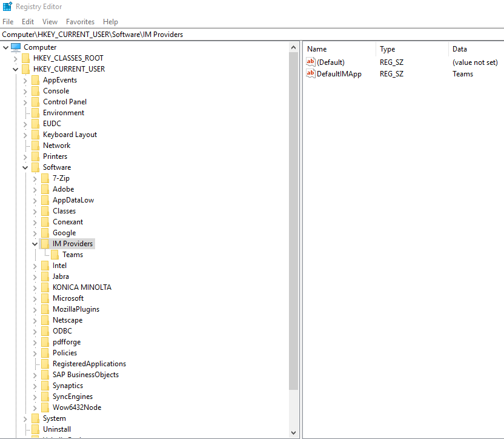The width and height of the screenshot is (504, 439).
Task: Click the Teams subkey folder icon
Action: coord(55,255)
